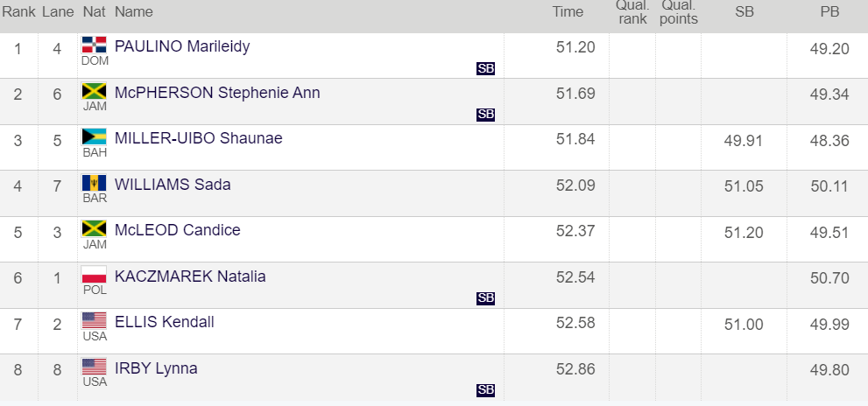Screen dimensions: 868x406
Task: Click Jamaica flag beside McLEOD Candice
Action: (94, 228)
